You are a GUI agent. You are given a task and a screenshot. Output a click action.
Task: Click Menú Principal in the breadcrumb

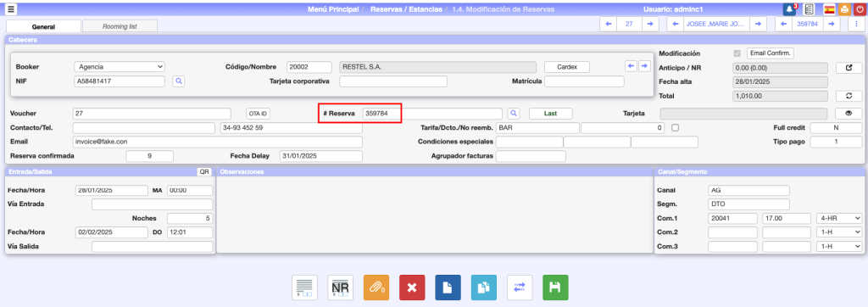(x=332, y=9)
